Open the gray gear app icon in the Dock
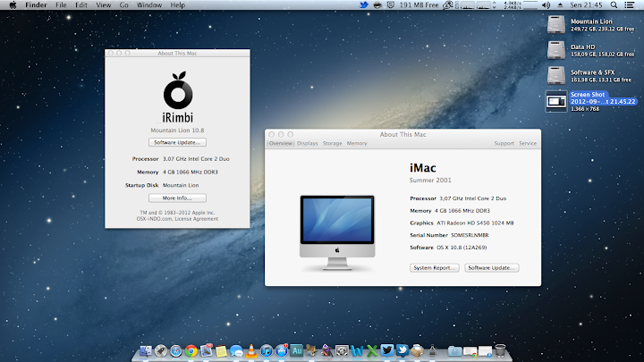 tap(342, 351)
